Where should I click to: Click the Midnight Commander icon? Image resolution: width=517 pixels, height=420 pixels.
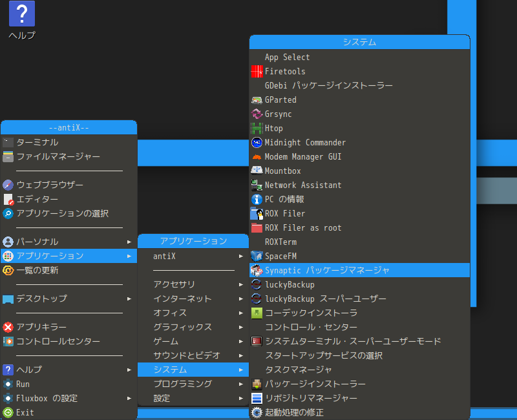tap(257, 142)
